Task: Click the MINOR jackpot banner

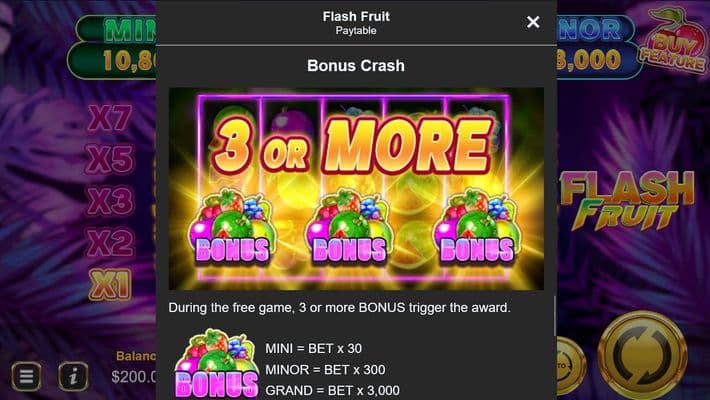Action: tap(595, 48)
